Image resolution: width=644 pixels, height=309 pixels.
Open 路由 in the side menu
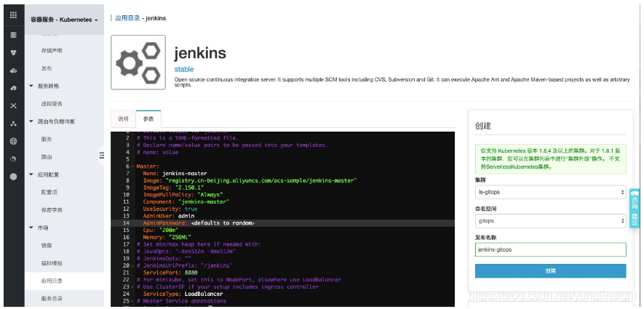tap(46, 157)
